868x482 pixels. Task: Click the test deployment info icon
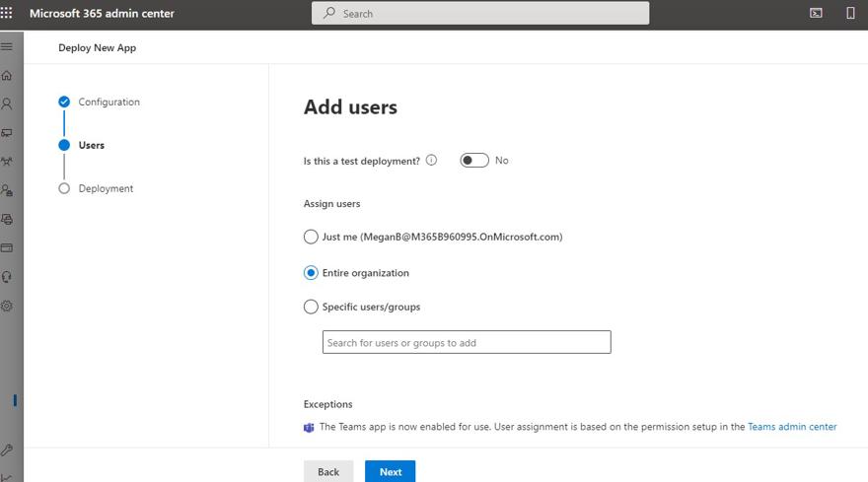(x=431, y=160)
